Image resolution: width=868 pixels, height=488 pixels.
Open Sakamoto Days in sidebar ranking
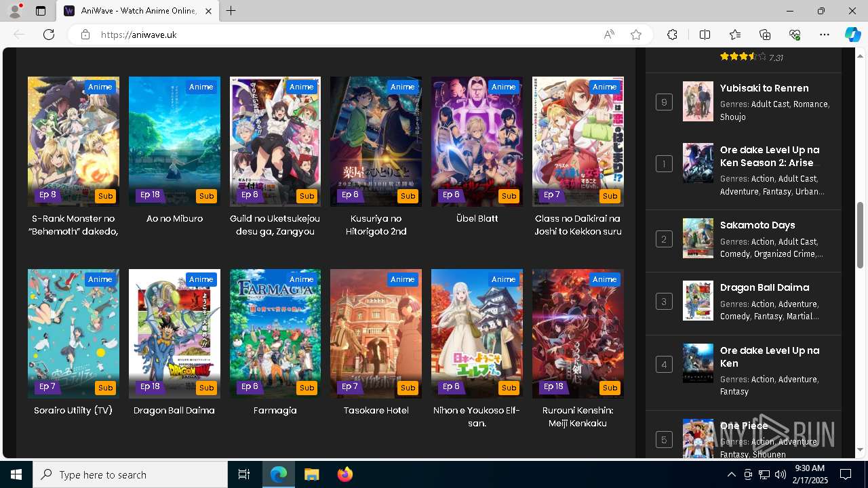point(757,225)
